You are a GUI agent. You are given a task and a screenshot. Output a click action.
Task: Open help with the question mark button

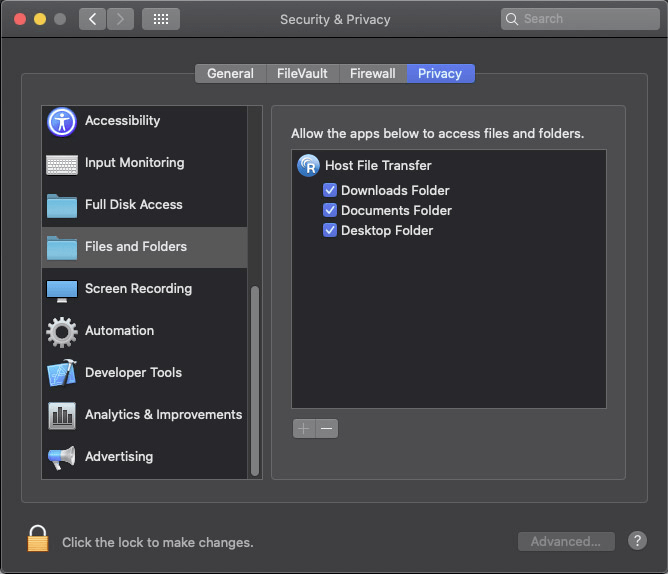click(x=637, y=540)
